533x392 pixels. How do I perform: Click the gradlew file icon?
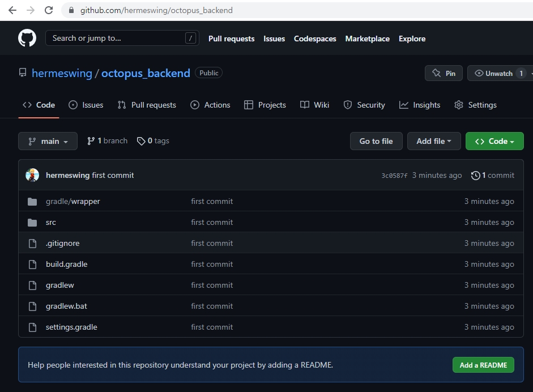(32, 286)
